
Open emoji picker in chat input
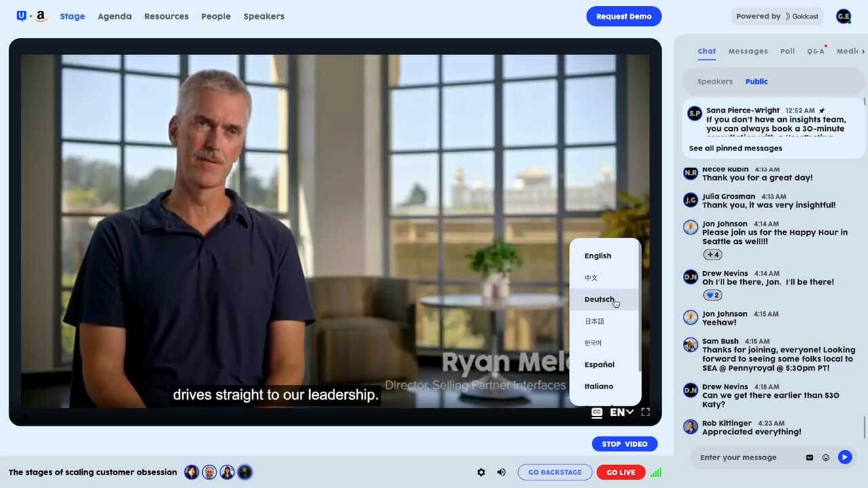[826, 457]
